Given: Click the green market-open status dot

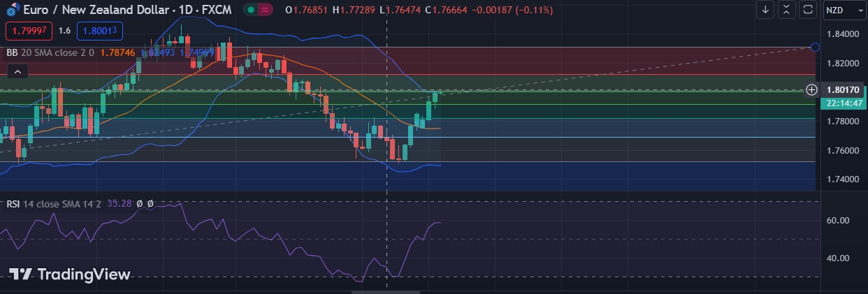Looking at the screenshot, I should point(249,10).
